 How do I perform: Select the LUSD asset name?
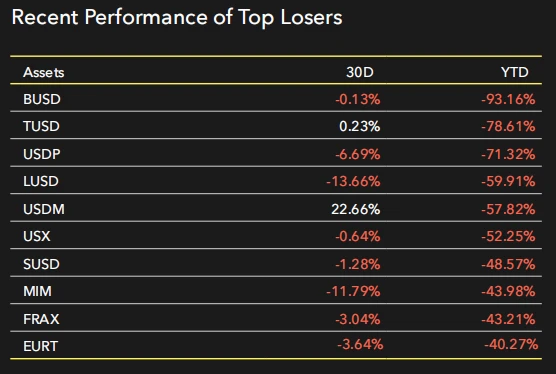coord(41,181)
